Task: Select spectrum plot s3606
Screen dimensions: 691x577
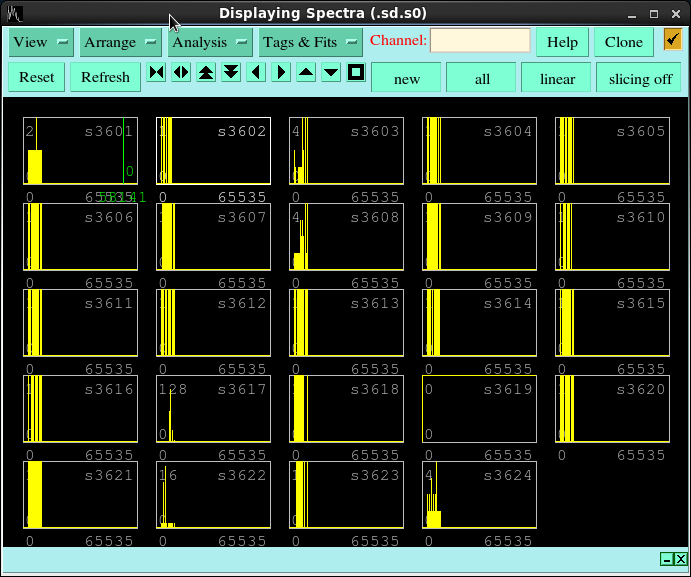Action: (x=81, y=237)
